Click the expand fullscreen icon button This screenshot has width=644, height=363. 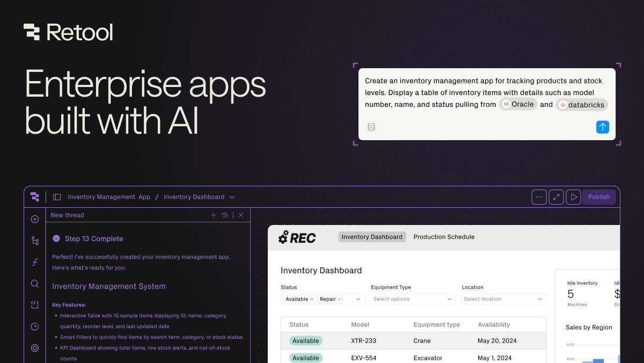click(557, 197)
